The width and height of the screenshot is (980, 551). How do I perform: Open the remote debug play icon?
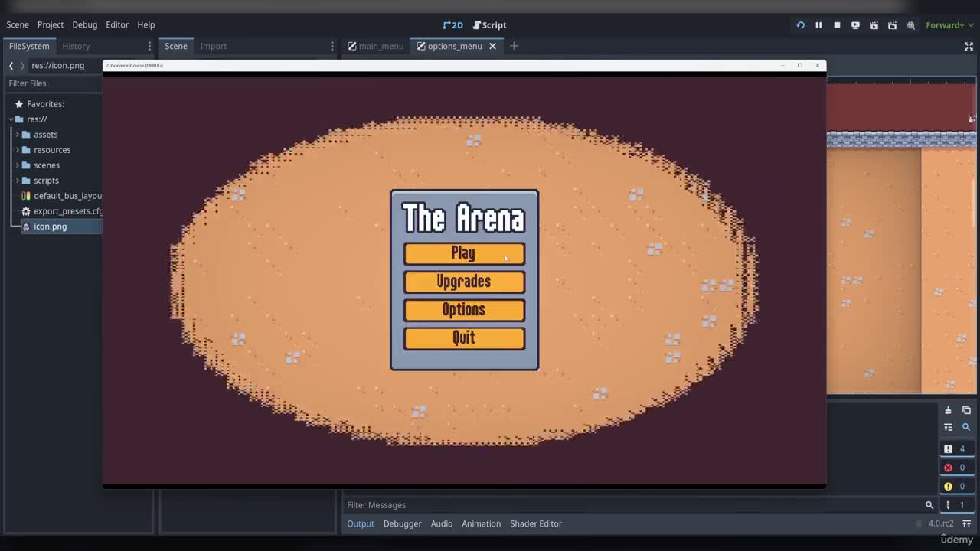(x=855, y=25)
